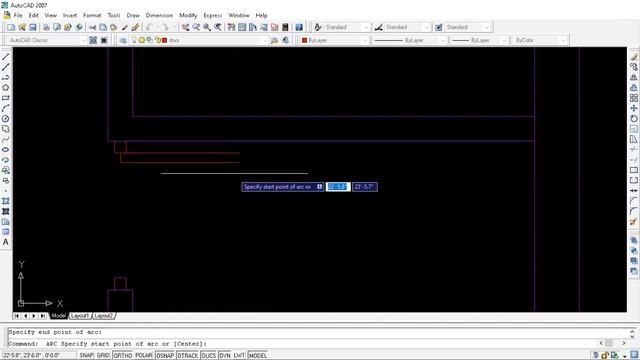The width and height of the screenshot is (640, 360).
Task: Open the File menu
Action: [x=18, y=15]
